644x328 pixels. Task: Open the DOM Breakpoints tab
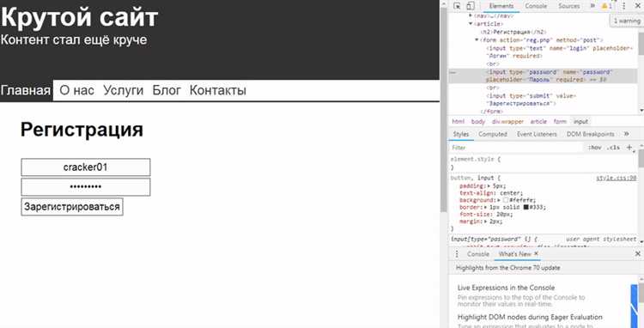click(x=590, y=134)
